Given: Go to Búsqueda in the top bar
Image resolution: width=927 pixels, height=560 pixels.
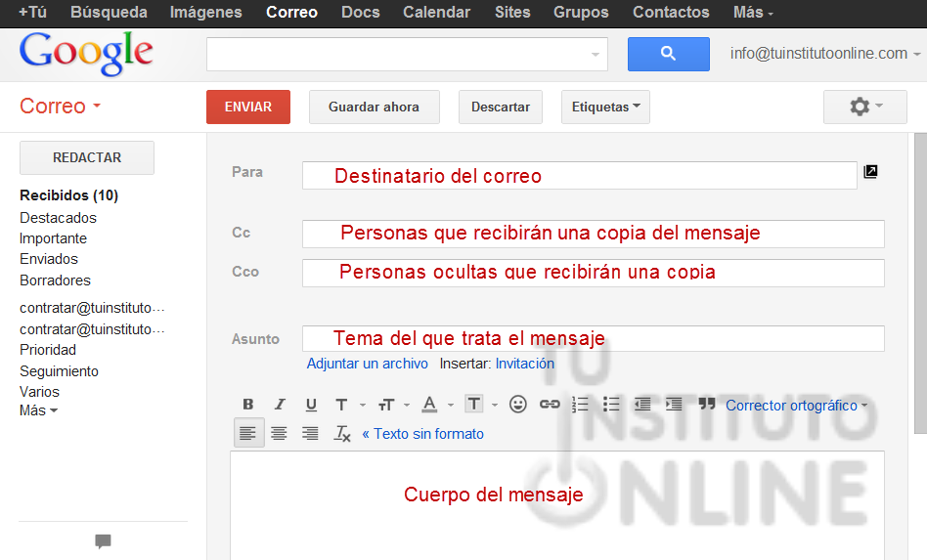Looking at the screenshot, I should pos(109,13).
